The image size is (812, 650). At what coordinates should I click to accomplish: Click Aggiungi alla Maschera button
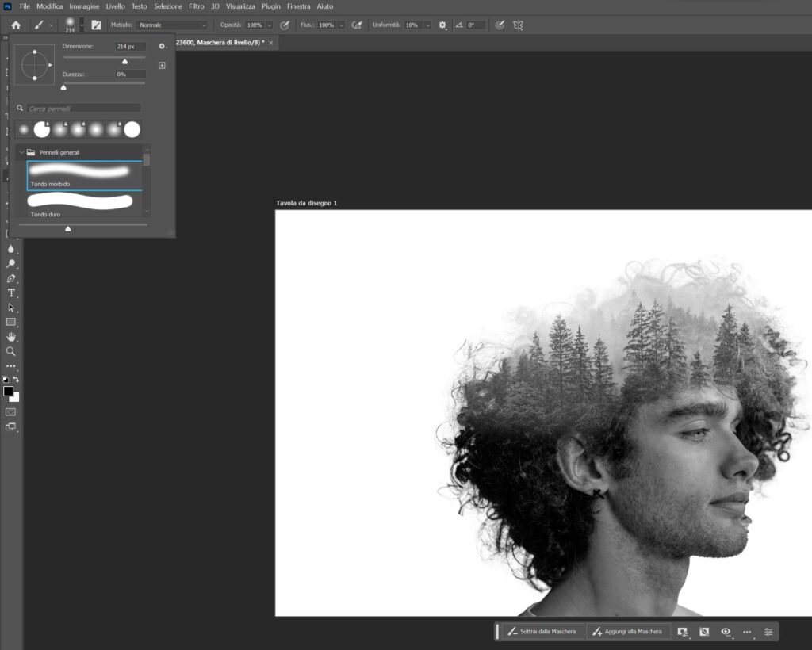point(627,631)
